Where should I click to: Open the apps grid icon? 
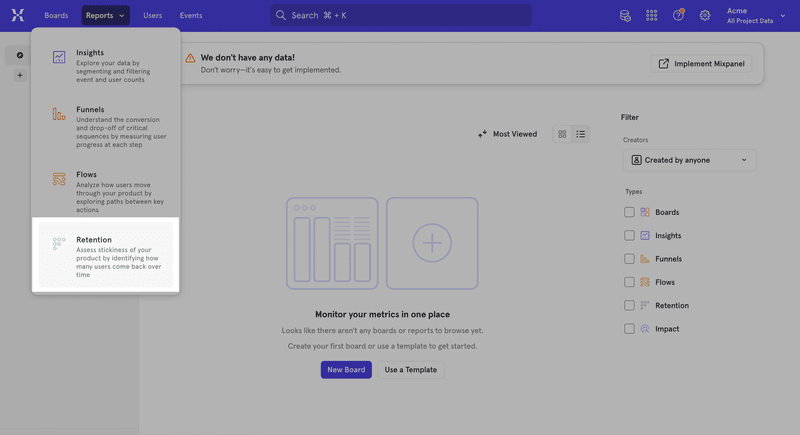pyautogui.click(x=652, y=16)
